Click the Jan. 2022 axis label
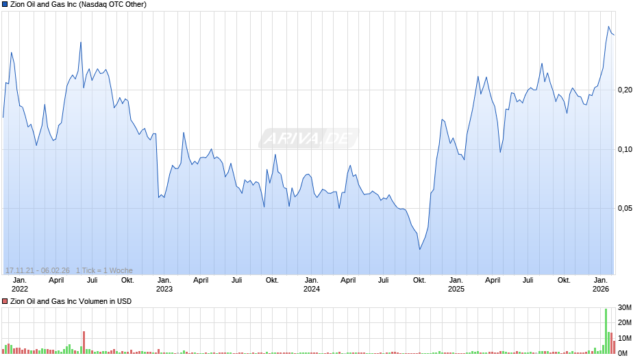Viewport: 644px width, 360px height. pos(20,285)
